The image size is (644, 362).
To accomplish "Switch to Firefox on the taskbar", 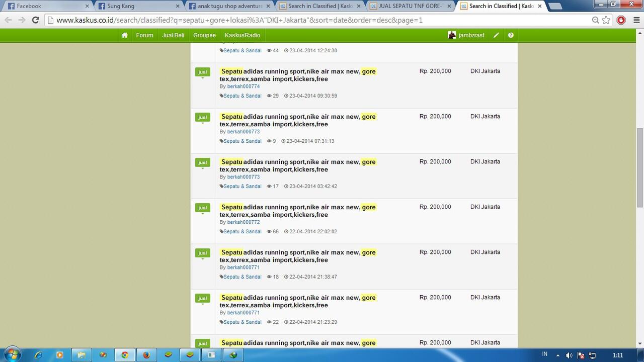I will click(146, 354).
